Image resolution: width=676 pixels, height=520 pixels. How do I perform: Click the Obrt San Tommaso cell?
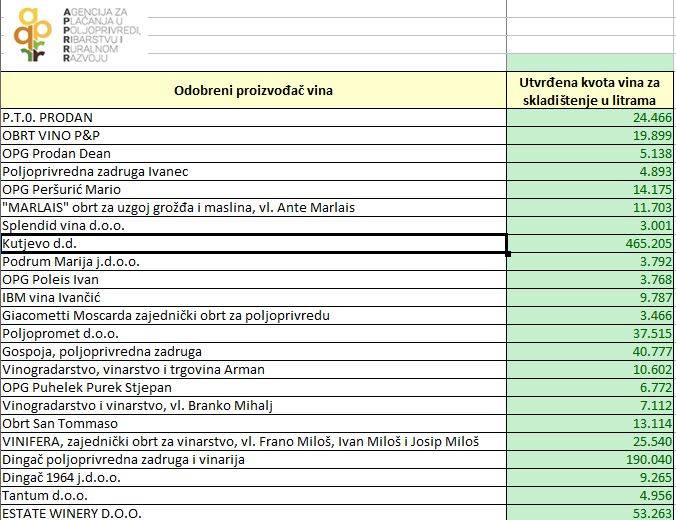(253, 424)
